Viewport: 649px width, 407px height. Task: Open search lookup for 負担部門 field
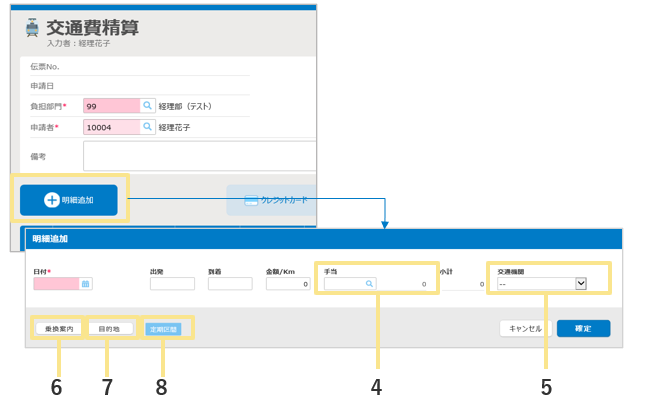coord(147,105)
